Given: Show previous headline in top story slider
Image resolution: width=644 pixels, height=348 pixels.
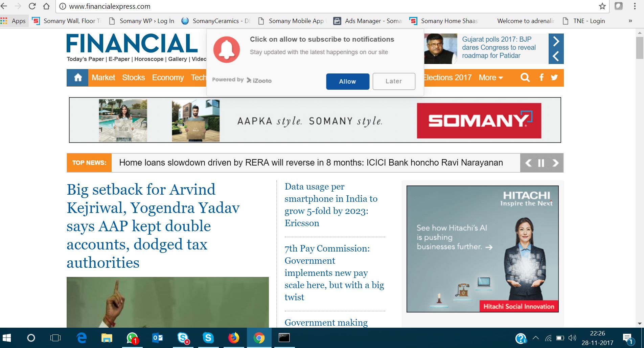Looking at the screenshot, I should (x=556, y=56).
